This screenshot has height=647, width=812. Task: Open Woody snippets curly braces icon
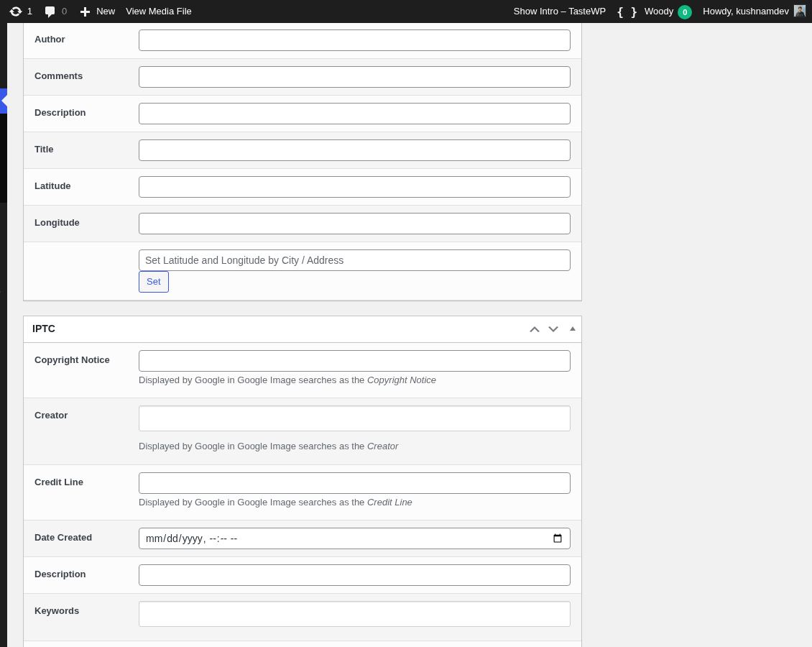click(625, 12)
